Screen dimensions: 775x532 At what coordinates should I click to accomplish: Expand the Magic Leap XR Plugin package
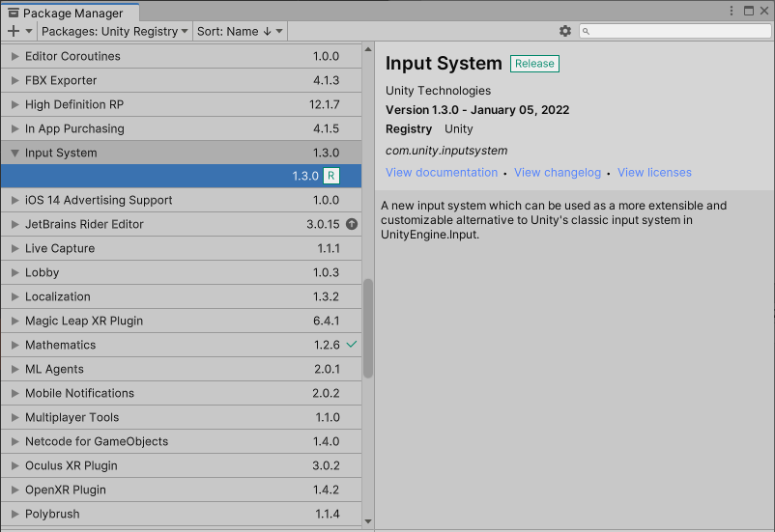tap(14, 322)
